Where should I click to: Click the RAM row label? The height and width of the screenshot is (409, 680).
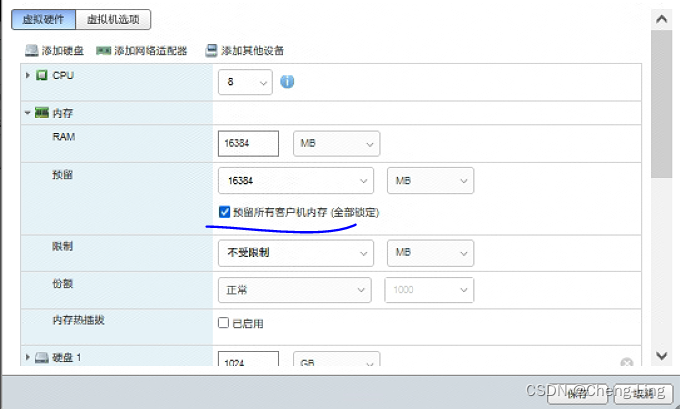[x=64, y=137]
